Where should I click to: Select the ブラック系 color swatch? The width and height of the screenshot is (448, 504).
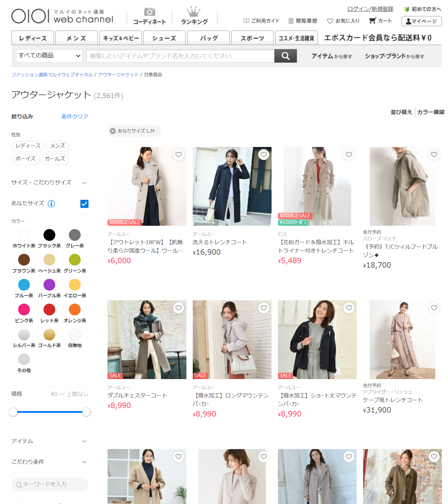(49, 235)
